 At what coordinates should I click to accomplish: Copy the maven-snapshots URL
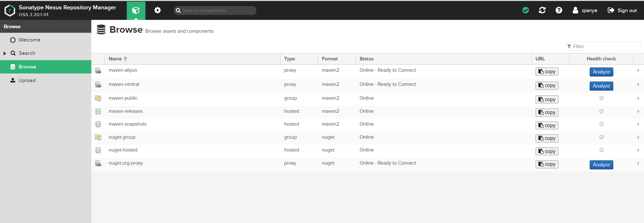tap(547, 125)
